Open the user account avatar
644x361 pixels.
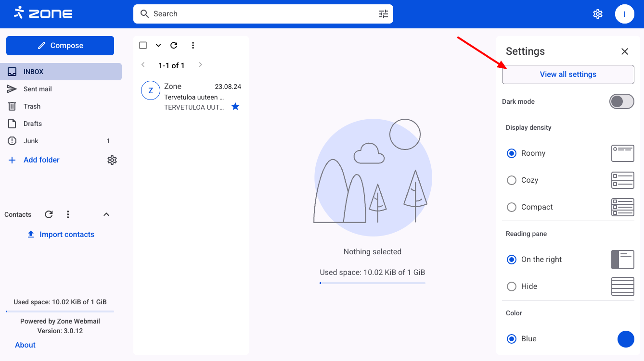coord(624,14)
